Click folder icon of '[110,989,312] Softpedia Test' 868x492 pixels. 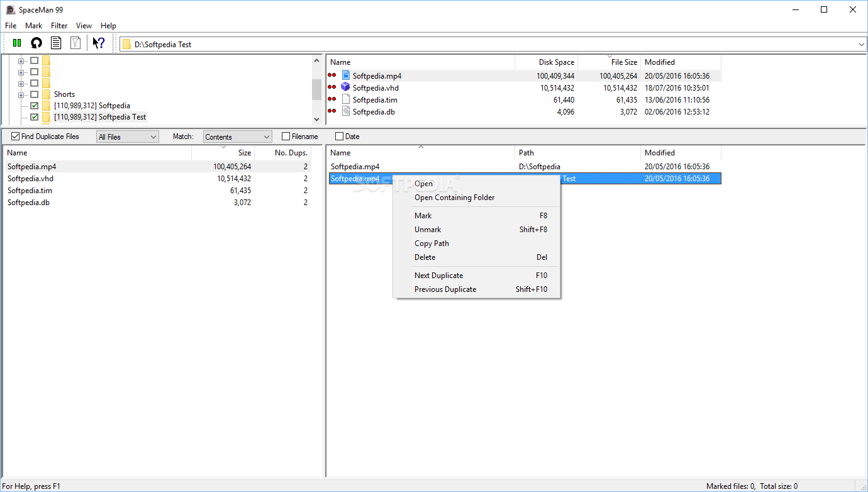point(46,117)
